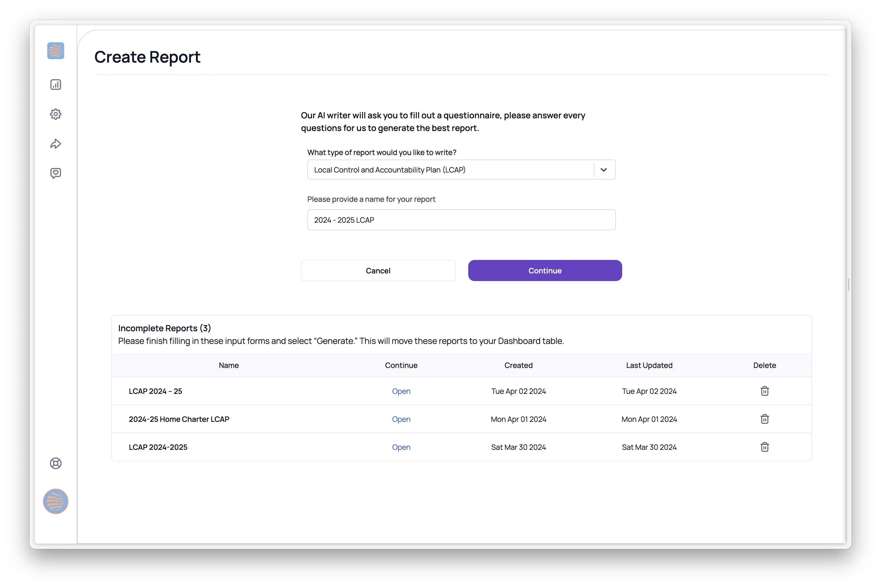Focus the report name input field

click(461, 220)
